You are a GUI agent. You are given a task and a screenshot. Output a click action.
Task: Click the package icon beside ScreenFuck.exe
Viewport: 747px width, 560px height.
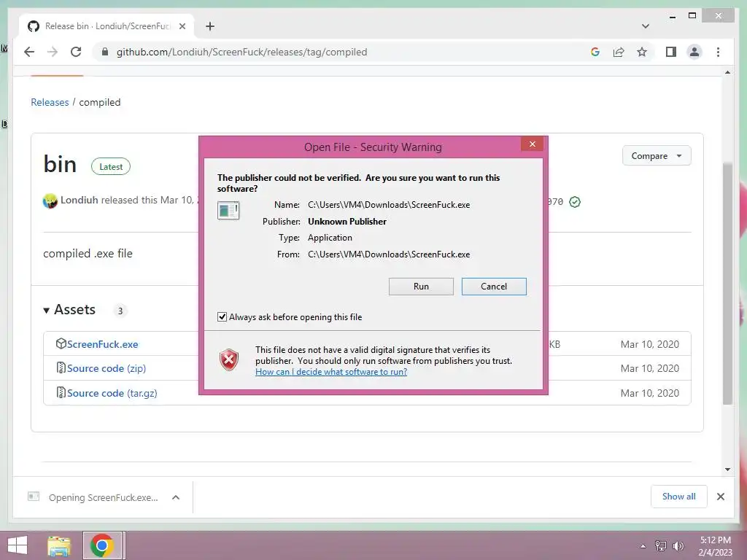click(x=61, y=343)
